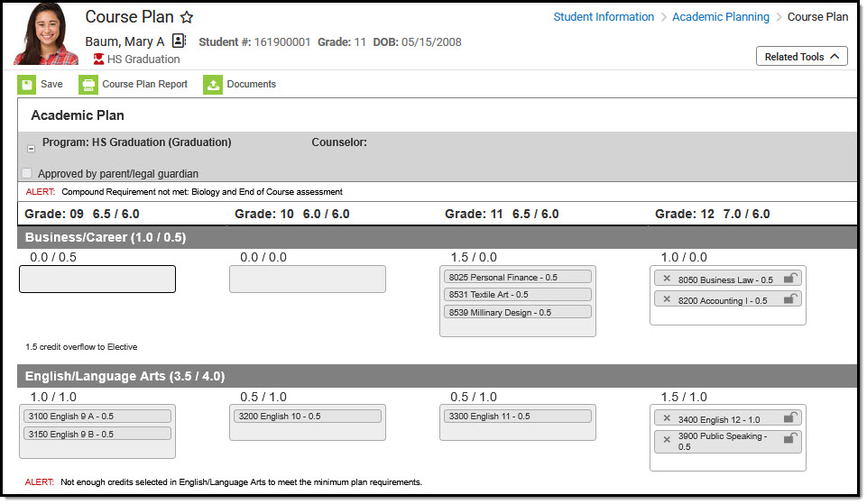This screenshot has width=867, height=504.
Task: Click the Counselor label
Action: 339,142
